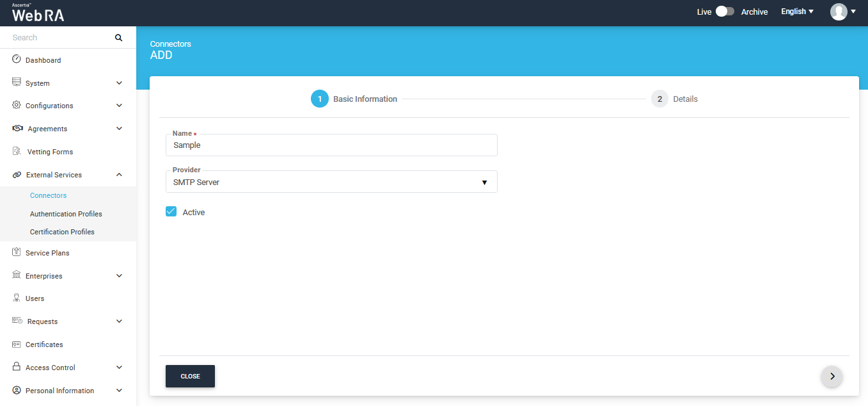Uncheck the Active checkbox
The height and width of the screenshot is (406, 868).
coord(171,212)
